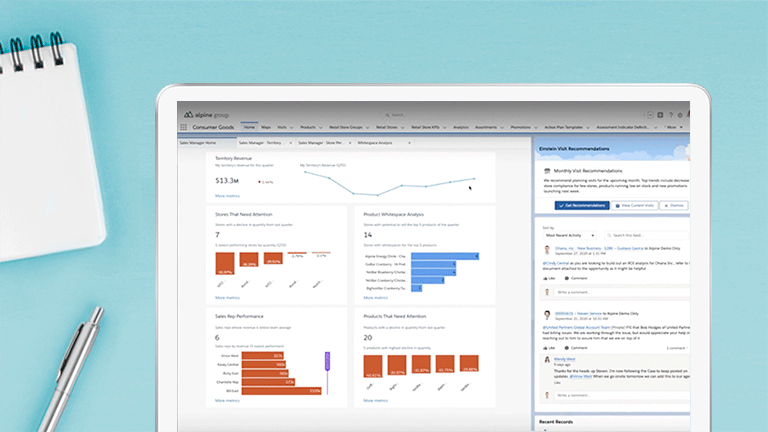Screen dimensions: 768x432
Task: Click the @Cindy Central mention
Action: point(555,264)
